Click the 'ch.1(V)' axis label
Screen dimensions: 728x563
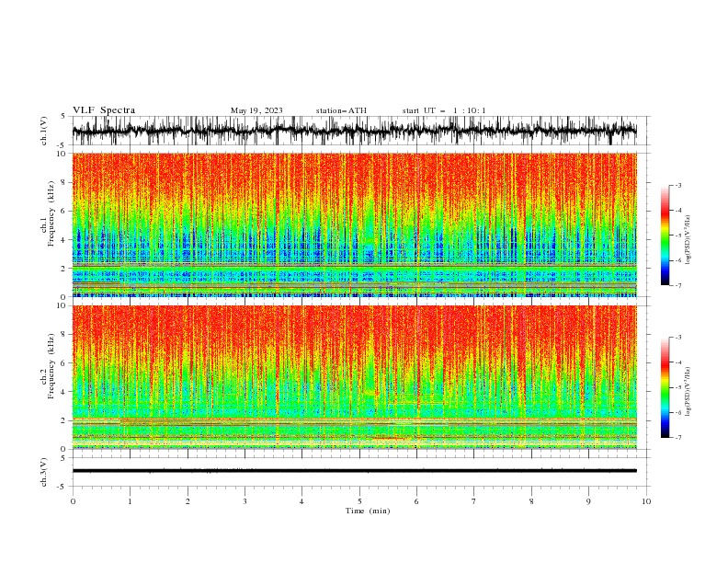pyautogui.click(x=44, y=131)
